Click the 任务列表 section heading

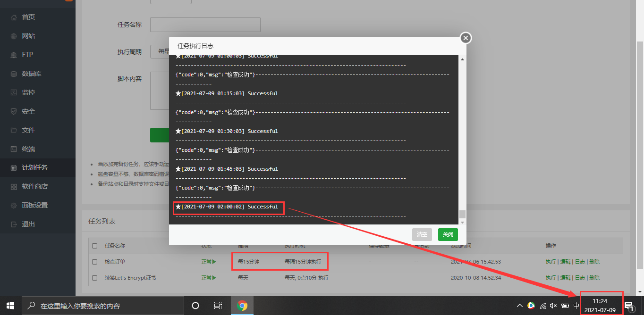(102, 221)
